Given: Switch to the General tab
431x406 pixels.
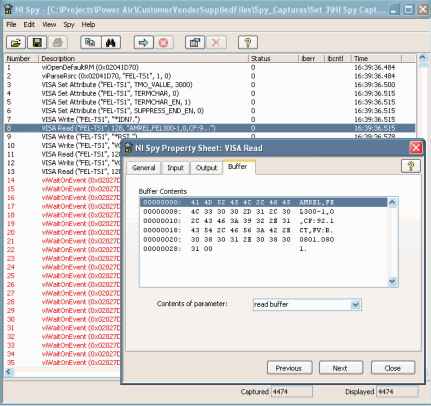Looking at the screenshot, I should (x=143, y=168).
